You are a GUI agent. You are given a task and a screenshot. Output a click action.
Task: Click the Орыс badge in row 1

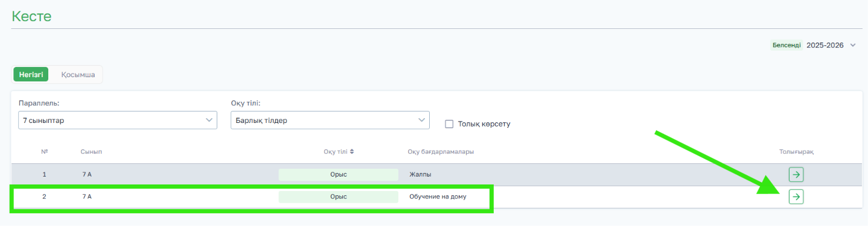(x=338, y=175)
